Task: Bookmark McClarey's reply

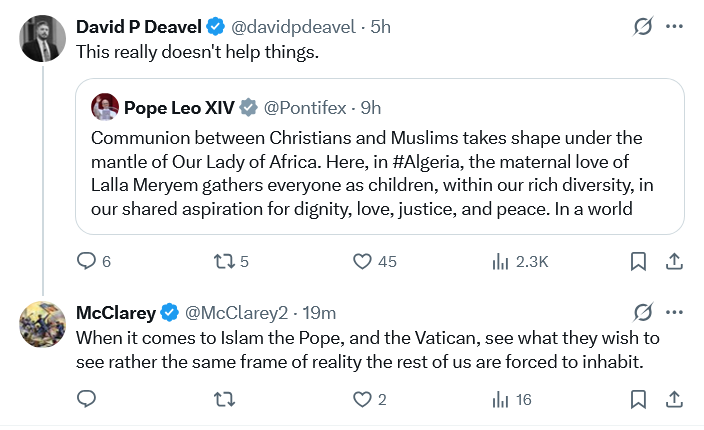Action: pyautogui.click(x=638, y=399)
